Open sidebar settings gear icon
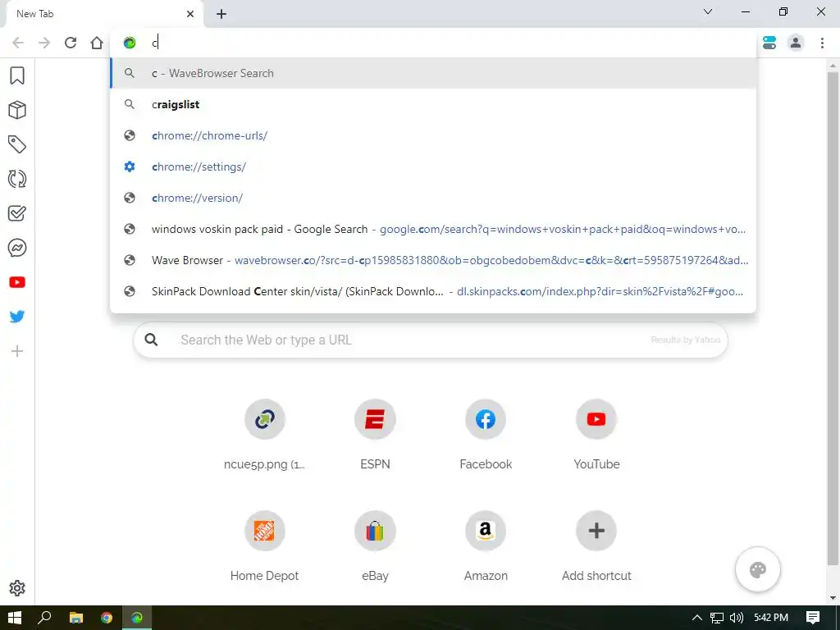Image resolution: width=840 pixels, height=630 pixels. (x=17, y=587)
